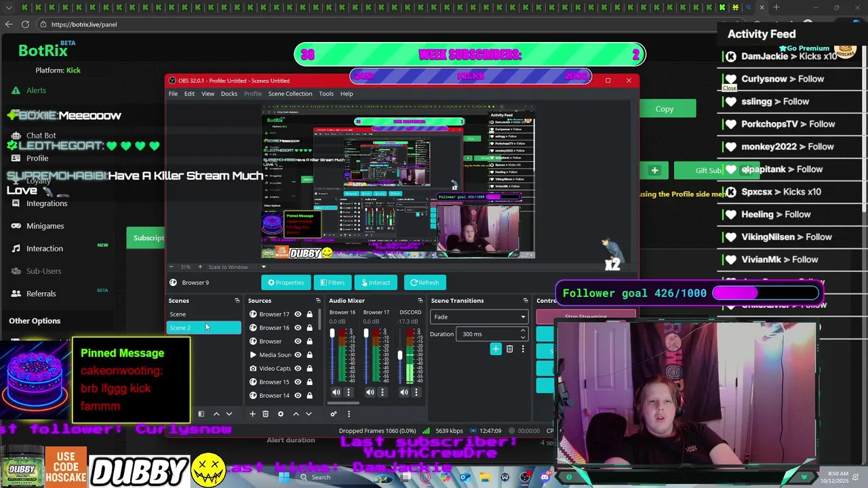Screen dimensions: 868x488
Task: Refresh the Browser 9 source
Action: [x=425, y=283]
